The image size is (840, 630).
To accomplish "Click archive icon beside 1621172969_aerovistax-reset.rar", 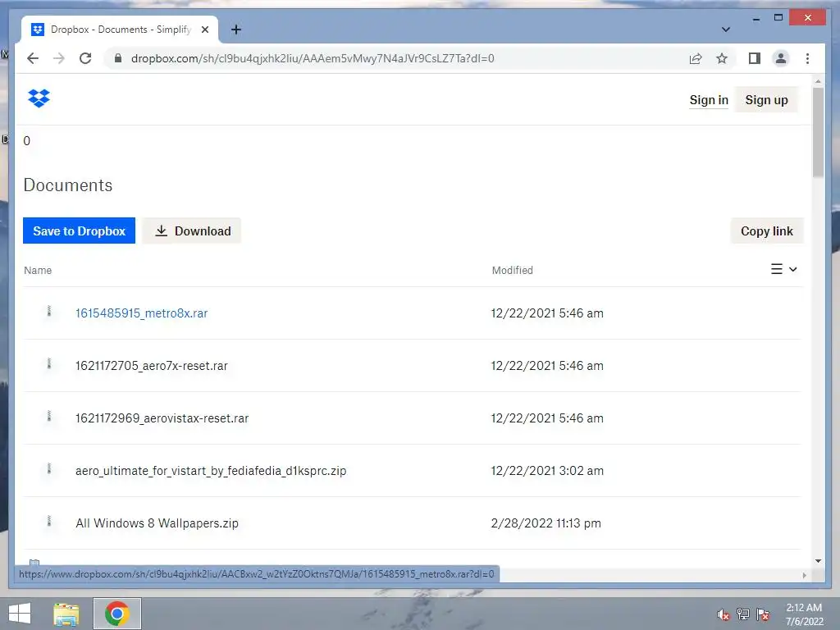I will click(x=48, y=416).
